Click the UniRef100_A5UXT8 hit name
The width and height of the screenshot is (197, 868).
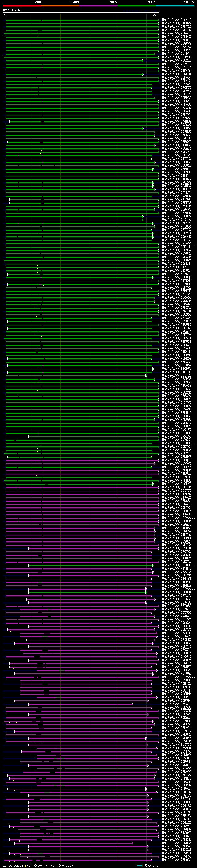click(177, 453)
